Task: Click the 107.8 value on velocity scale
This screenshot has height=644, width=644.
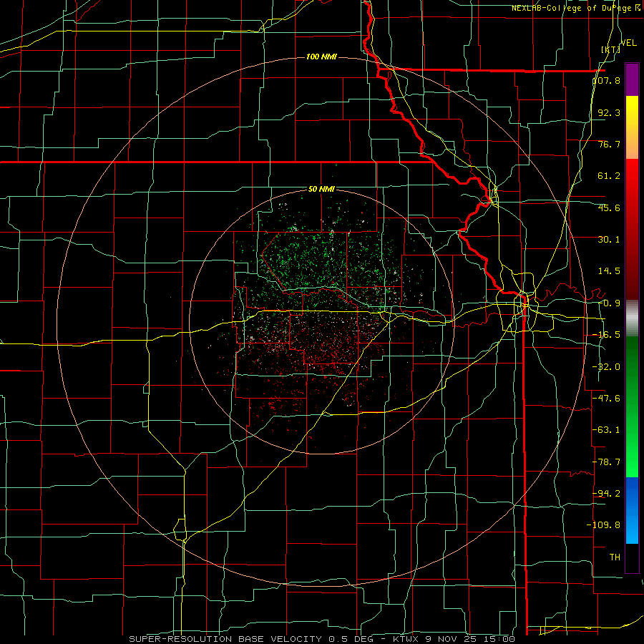Action: 607,80
